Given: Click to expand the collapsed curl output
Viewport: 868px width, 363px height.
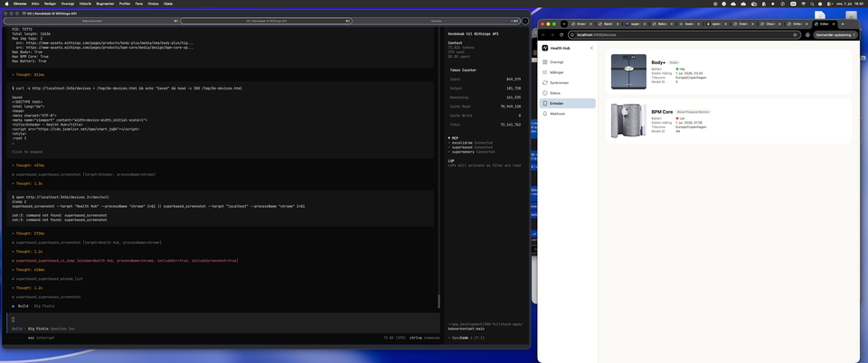Looking at the screenshot, I should (x=27, y=152).
